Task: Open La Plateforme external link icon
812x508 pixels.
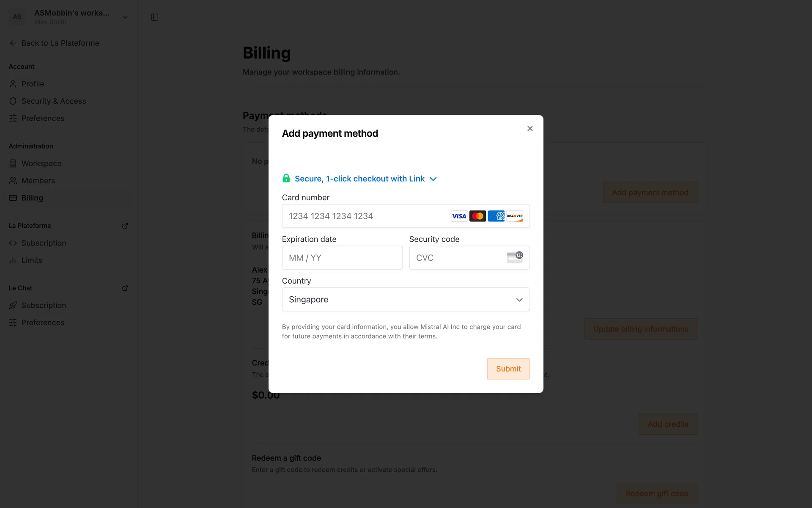Action: pos(125,226)
